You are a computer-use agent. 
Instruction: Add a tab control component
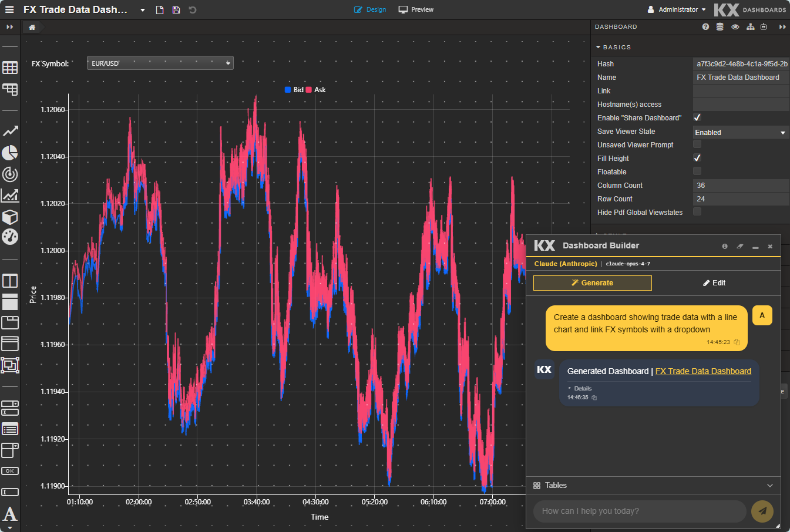[x=10, y=322]
